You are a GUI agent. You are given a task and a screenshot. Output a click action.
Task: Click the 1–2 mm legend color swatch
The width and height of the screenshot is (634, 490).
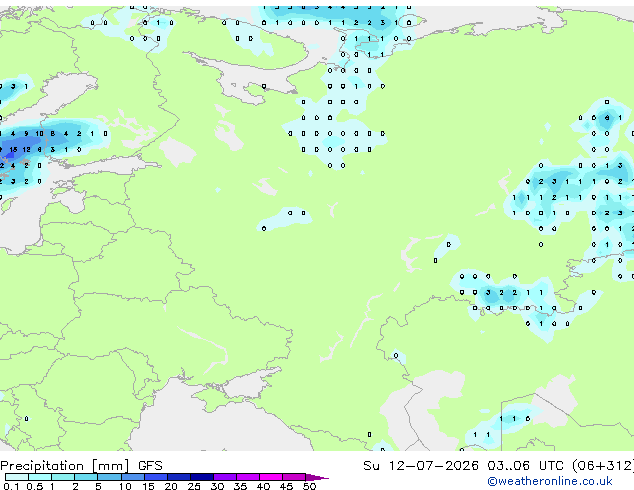tap(63, 477)
